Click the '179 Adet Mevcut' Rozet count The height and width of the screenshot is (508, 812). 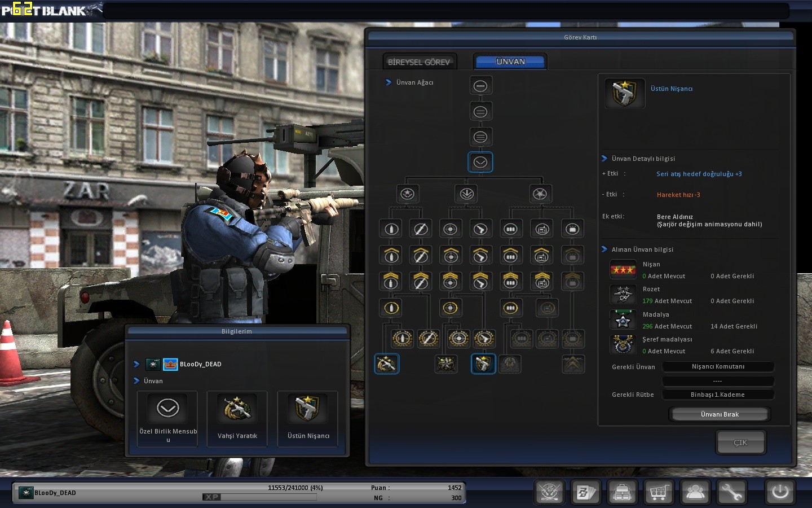click(667, 301)
